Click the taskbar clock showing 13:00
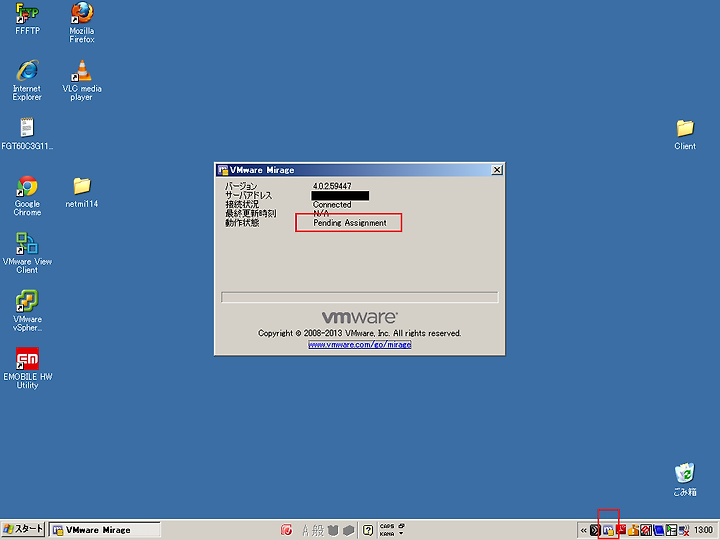The width and height of the screenshot is (720, 540). (703, 530)
